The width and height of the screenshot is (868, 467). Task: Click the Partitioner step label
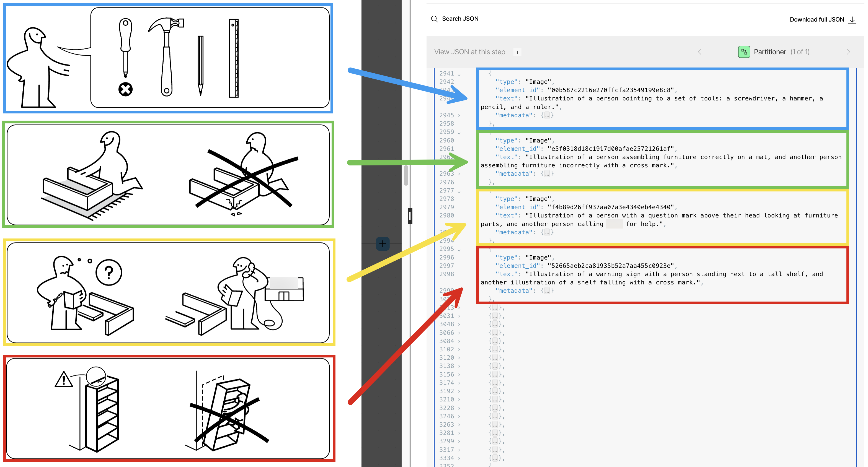770,52
